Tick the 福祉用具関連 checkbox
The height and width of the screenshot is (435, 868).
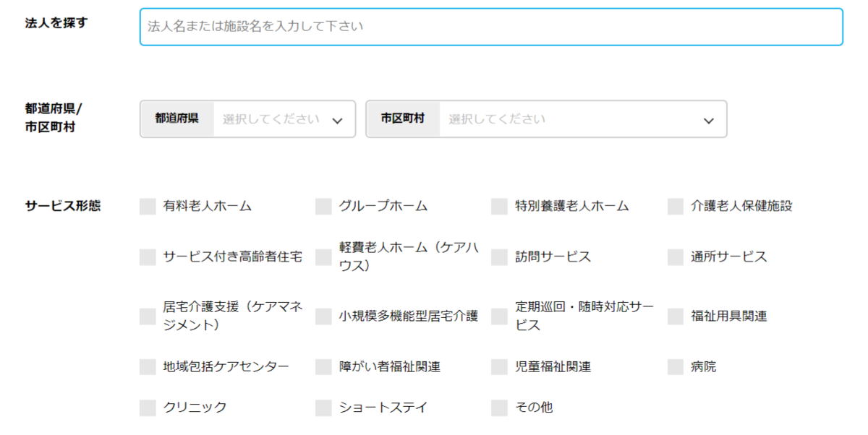pos(676,316)
